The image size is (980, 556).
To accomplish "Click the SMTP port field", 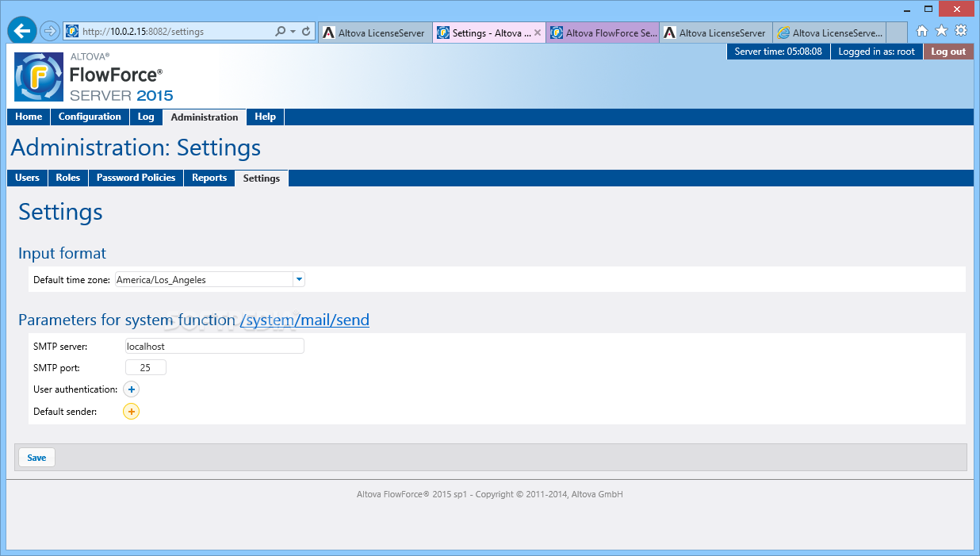I will [146, 367].
